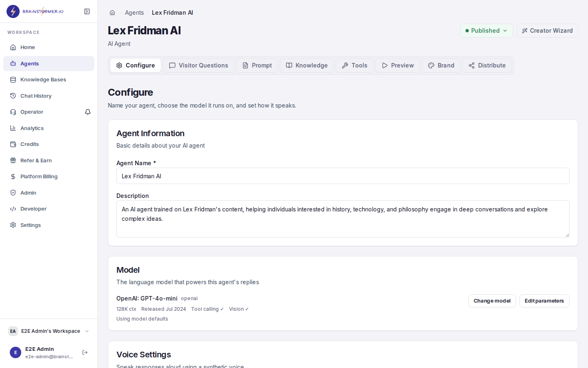Click the log out icon
This screenshot has height=368, width=588.
click(x=85, y=352)
